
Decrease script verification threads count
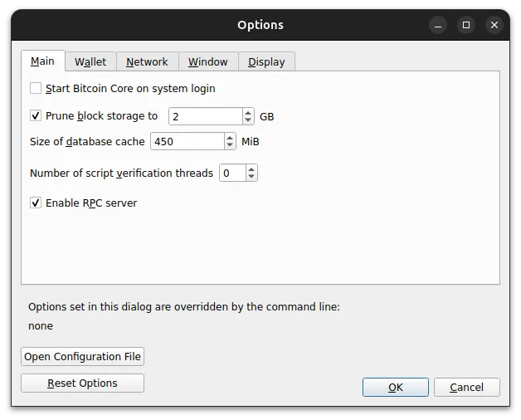point(251,177)
